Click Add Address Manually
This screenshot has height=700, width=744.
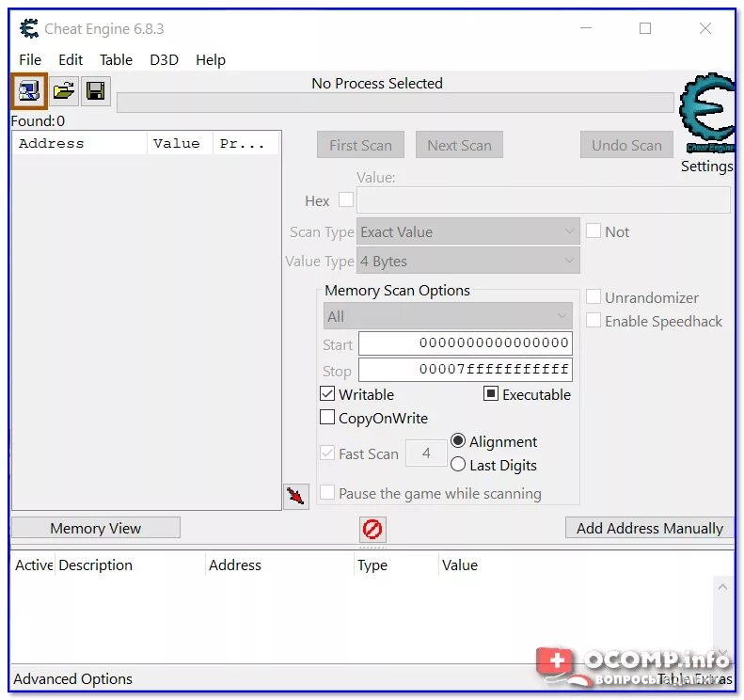(x=650, y=528)
